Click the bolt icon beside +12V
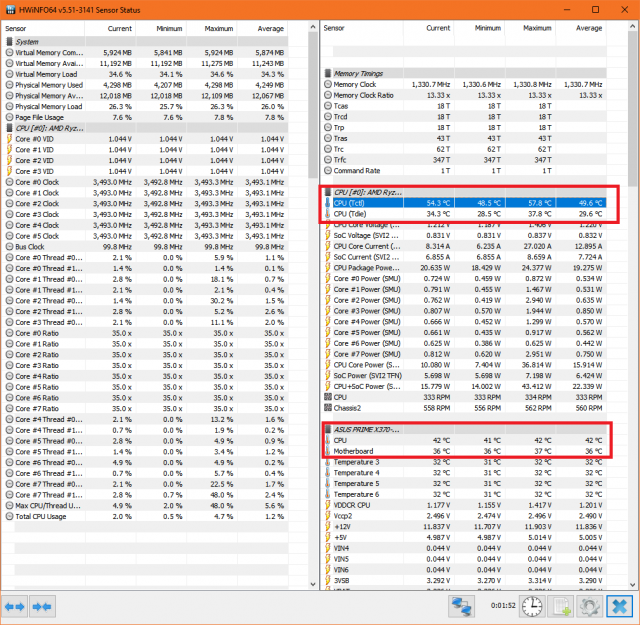 pos(327,527)
